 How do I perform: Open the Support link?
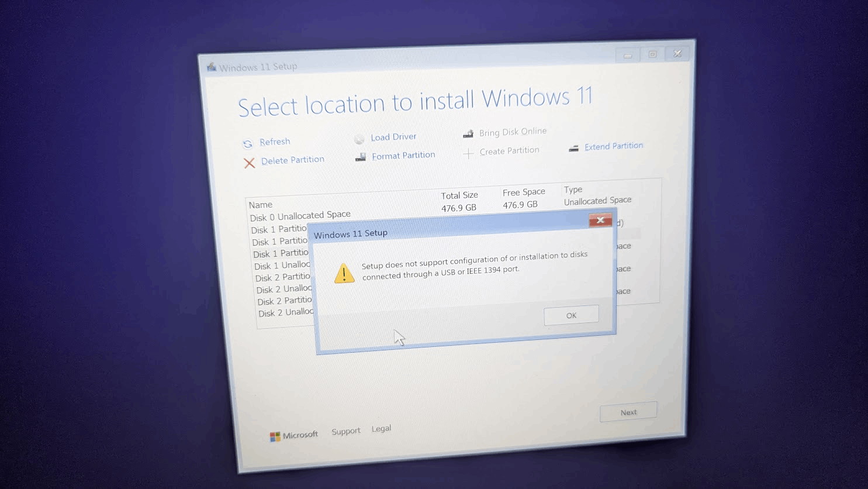click(346, 431)
